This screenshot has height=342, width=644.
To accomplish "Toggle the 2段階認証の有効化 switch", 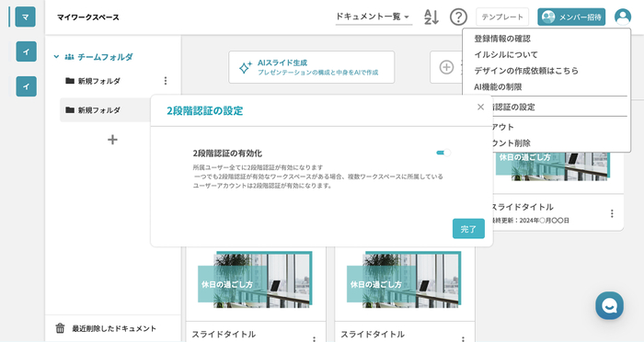I will 443,153.
